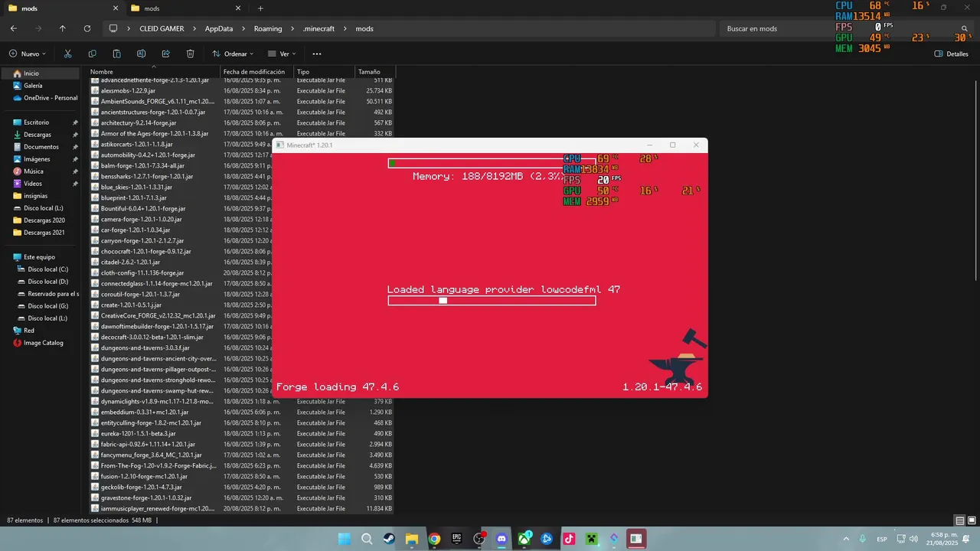Switch to large icons view in status bar

click(972, 520)
